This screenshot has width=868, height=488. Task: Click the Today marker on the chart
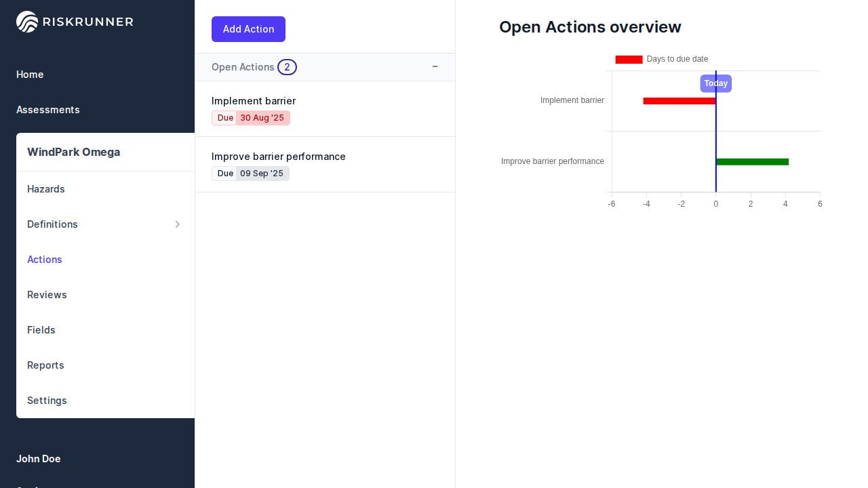[715, 83]
